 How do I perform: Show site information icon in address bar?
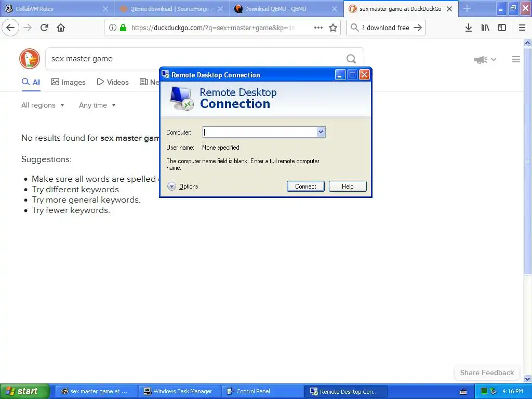click(112, 28)
